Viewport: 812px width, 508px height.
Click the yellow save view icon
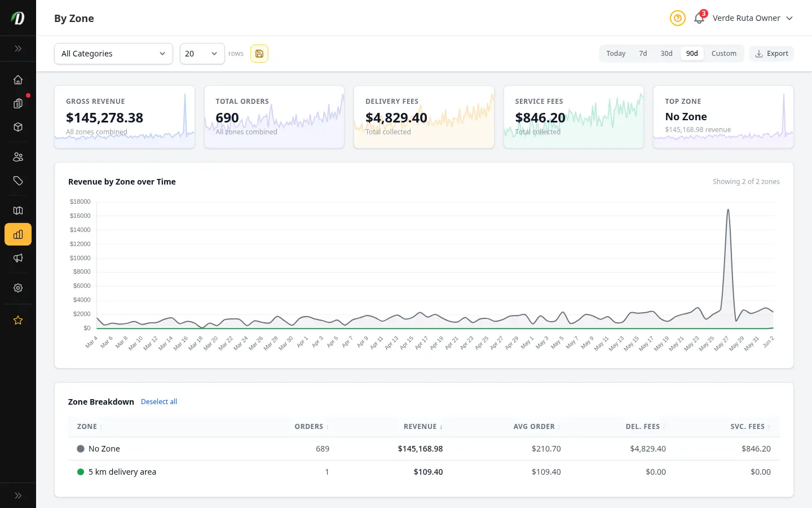point(259,54)
